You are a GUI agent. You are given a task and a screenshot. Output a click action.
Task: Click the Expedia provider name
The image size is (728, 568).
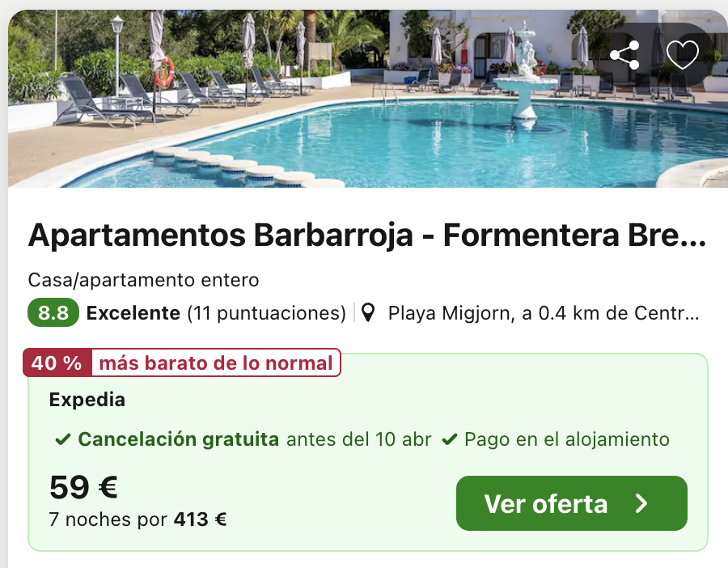pos(87,400)
